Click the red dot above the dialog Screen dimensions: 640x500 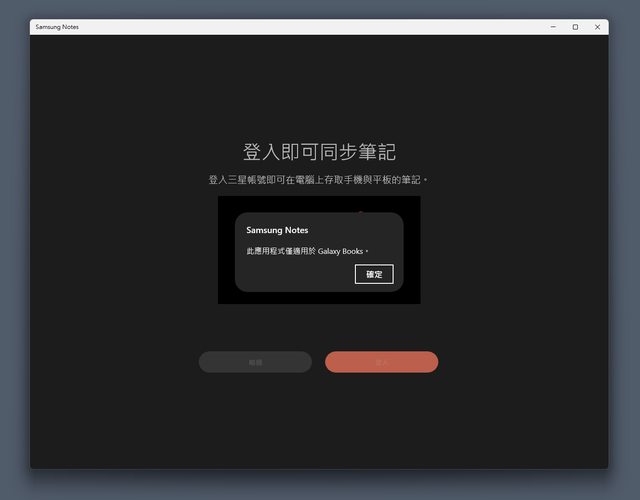[360, 211]
